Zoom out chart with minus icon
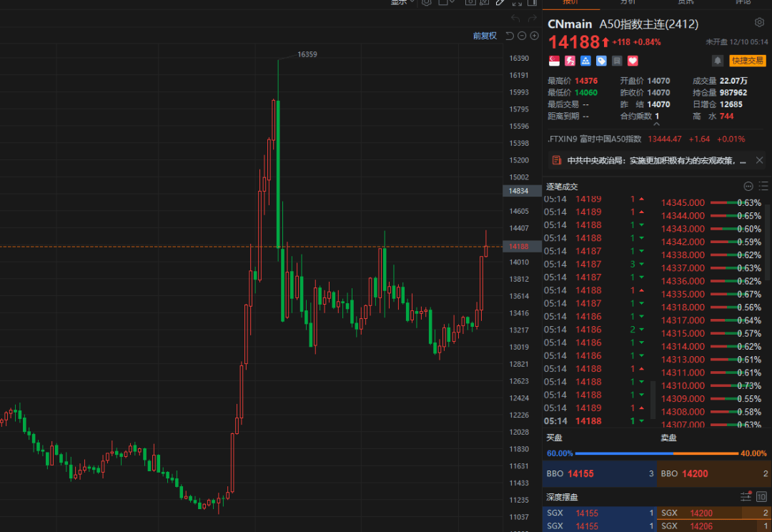Image resolution: width=772 pixels, height=532 pixels. (522, 36)
